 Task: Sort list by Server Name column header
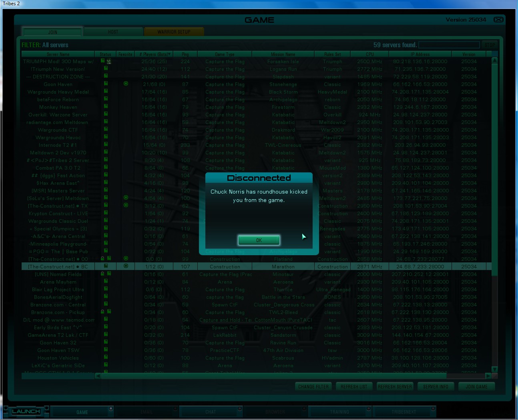pyautogui.click(x=58, y=54)
